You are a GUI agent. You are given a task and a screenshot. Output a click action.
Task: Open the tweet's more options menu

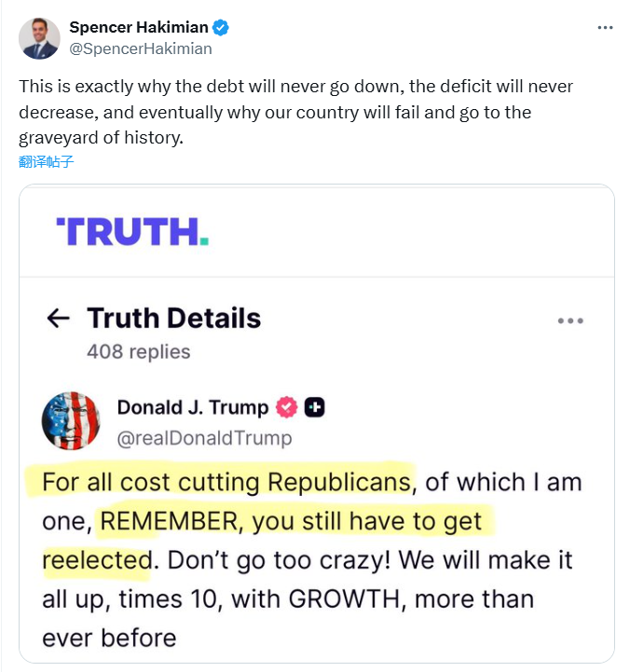606,28
